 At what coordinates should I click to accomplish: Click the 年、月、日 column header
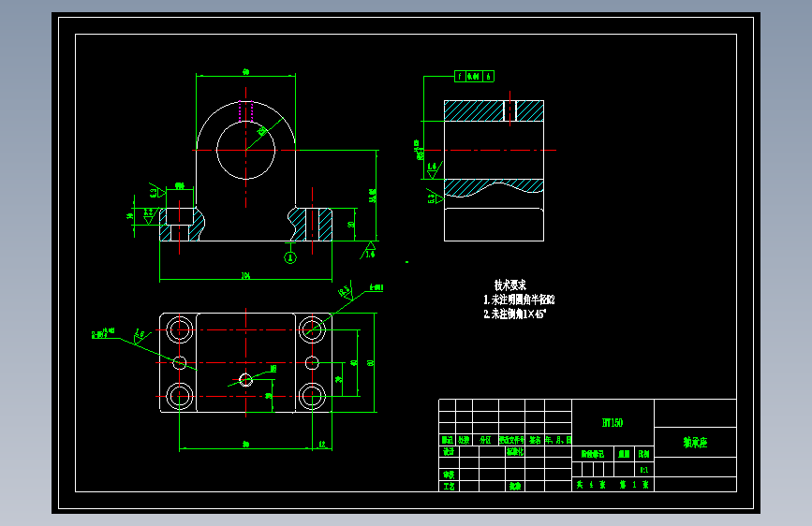pos(558,440)
